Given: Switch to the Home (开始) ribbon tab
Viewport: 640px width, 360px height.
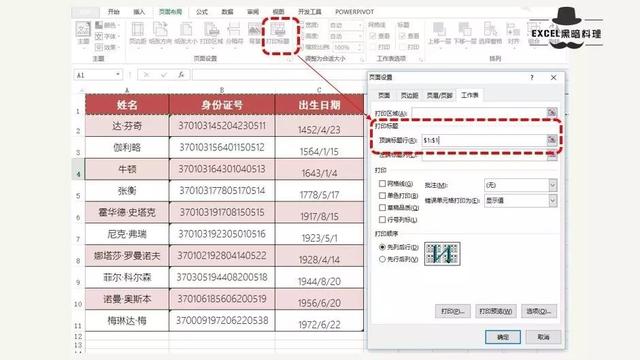Looking at the screenshot, I should [x=113, y=12].
